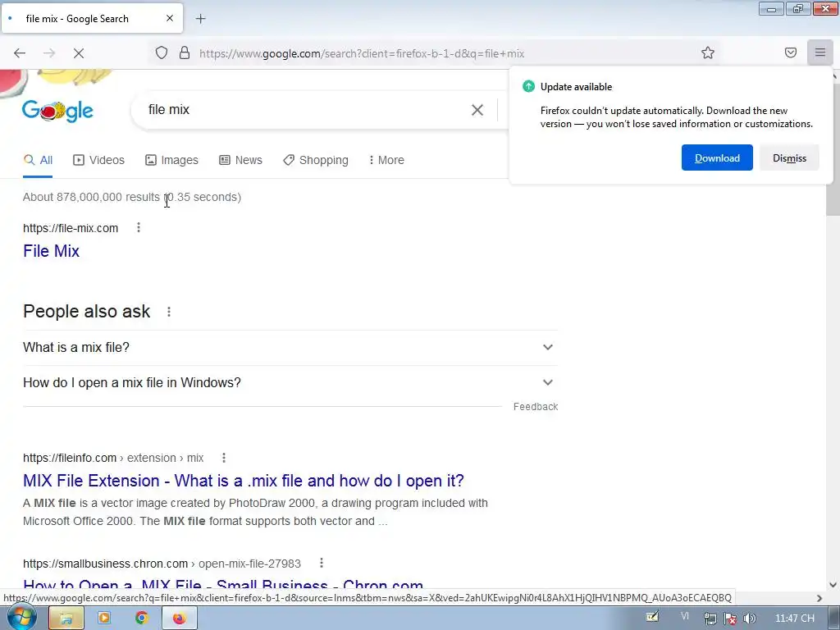Save page to Pocket icon

791,52
